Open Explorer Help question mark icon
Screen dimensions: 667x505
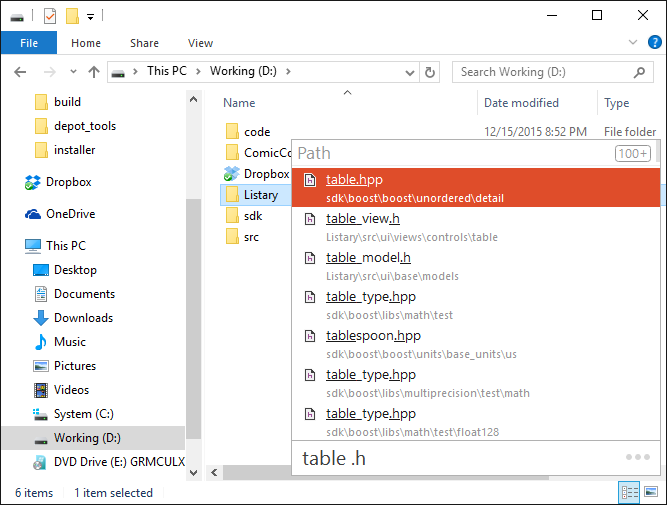(x=655, y=43)
